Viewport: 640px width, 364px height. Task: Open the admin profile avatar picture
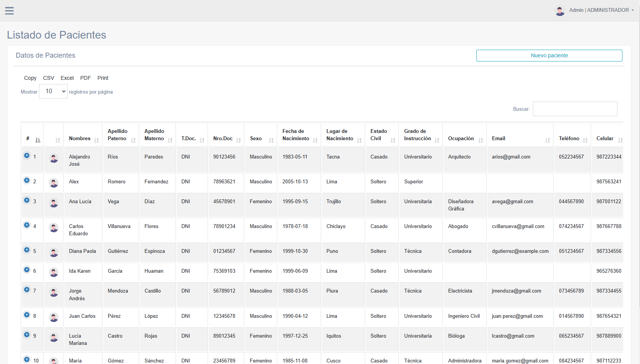(560, 10)
